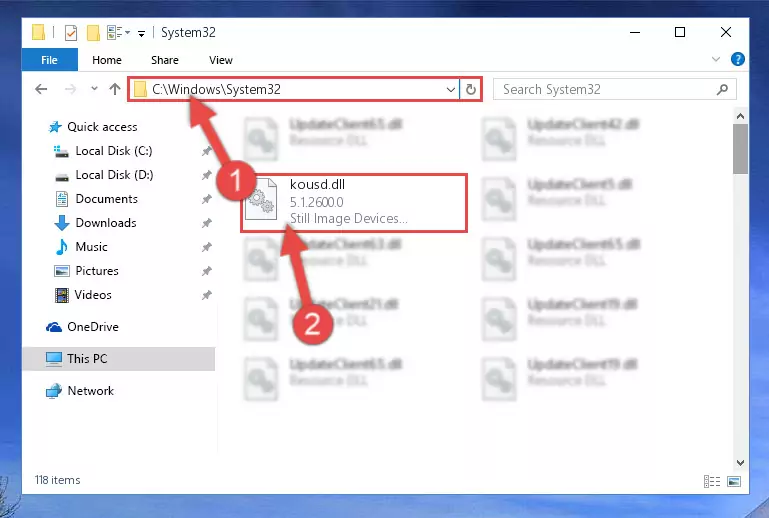Click the kousd.dll gear file icon
This screenshot has width=769, height=518.
point(261,199)
